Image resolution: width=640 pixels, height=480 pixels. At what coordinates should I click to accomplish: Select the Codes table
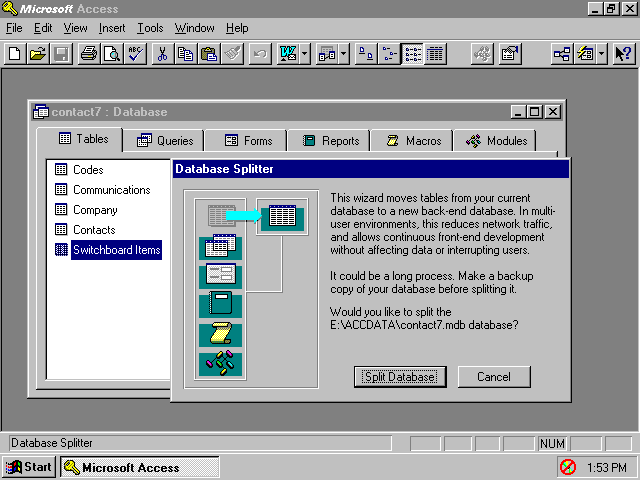click(79, 170)
